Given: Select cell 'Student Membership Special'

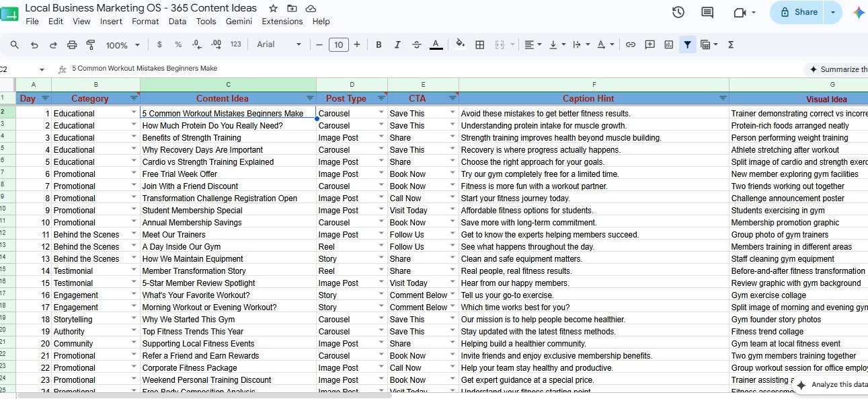Looking at the screenshot, I should pos(228,211).
